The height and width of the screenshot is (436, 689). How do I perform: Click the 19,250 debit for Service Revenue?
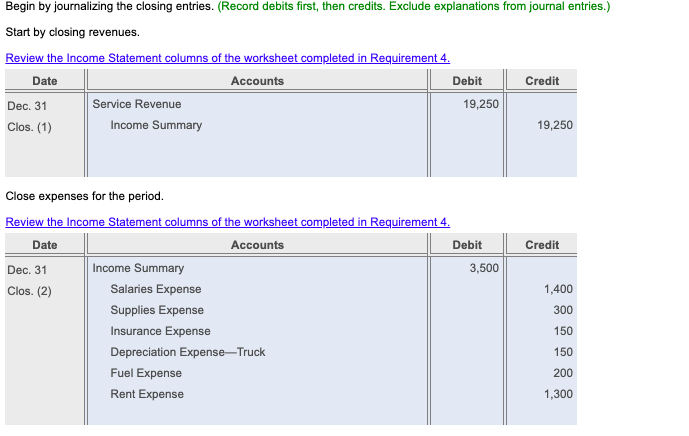point(481,104)
